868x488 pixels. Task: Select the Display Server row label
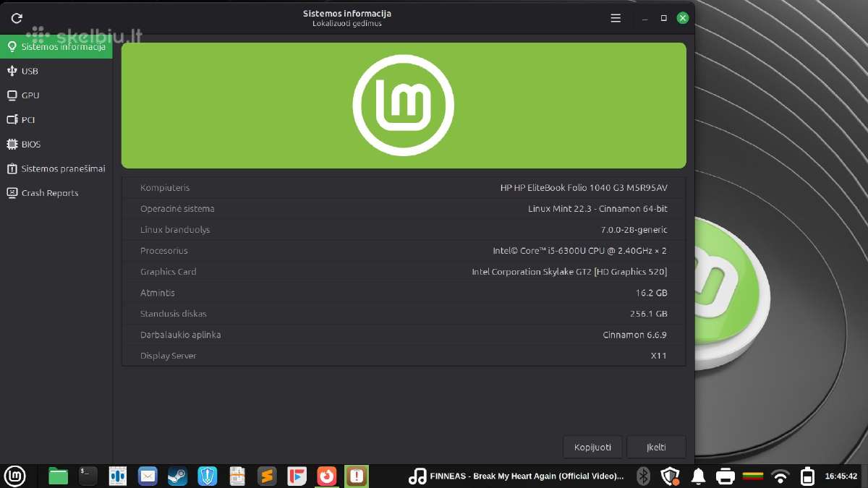[x=169, y=356]
